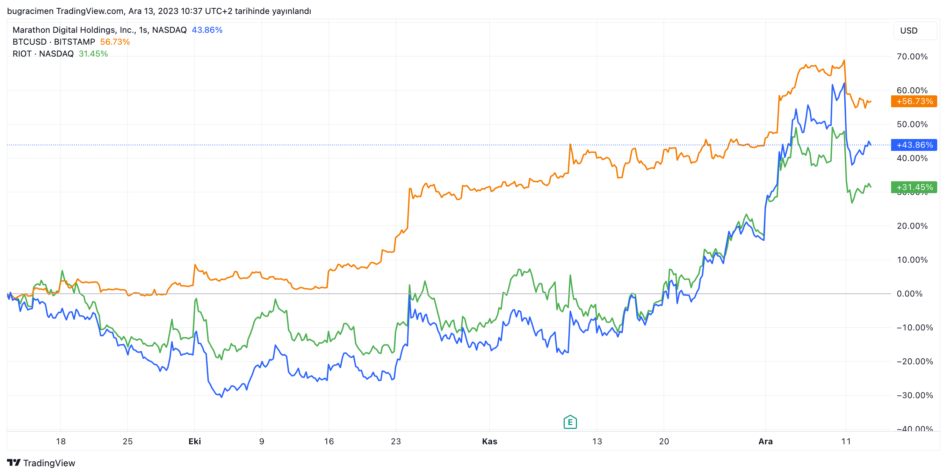This screenshot has width=947, height=475.
Task: Click the 70.00% level on percent axis
Action: click(908, 57)
